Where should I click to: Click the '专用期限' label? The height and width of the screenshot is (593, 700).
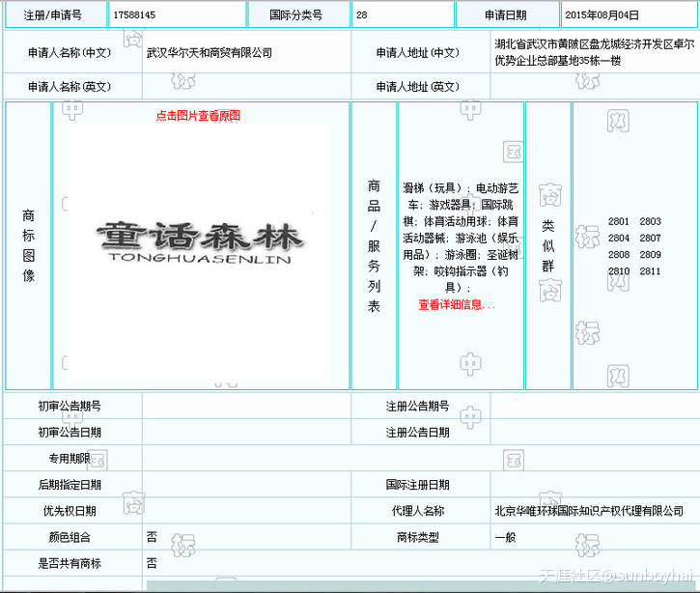click(70, 458)
